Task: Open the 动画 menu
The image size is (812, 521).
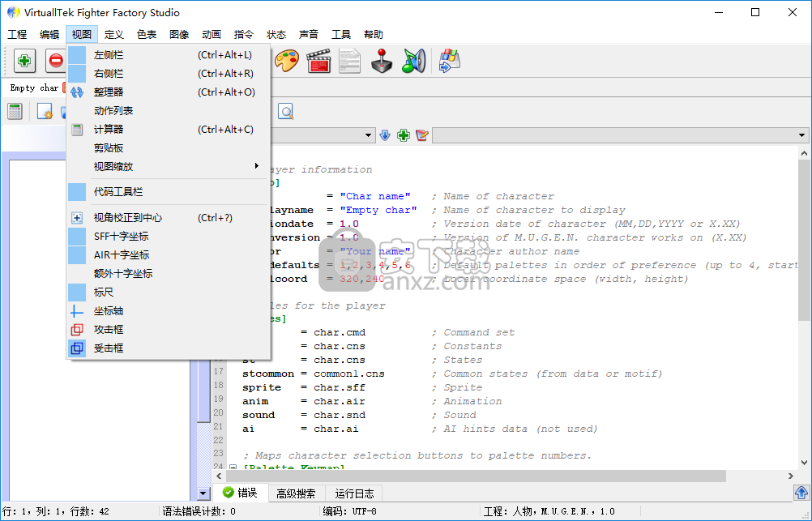Action: click(x=212, y=35)
